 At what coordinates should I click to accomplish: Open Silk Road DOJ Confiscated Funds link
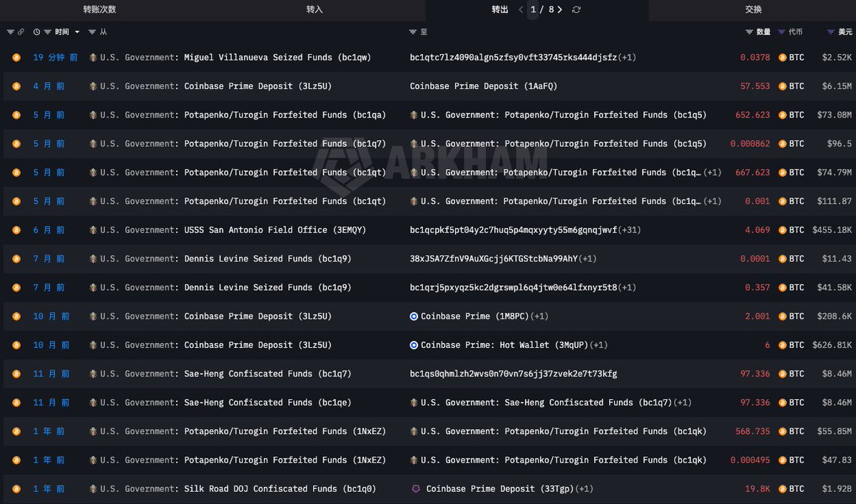coord(280,489)
